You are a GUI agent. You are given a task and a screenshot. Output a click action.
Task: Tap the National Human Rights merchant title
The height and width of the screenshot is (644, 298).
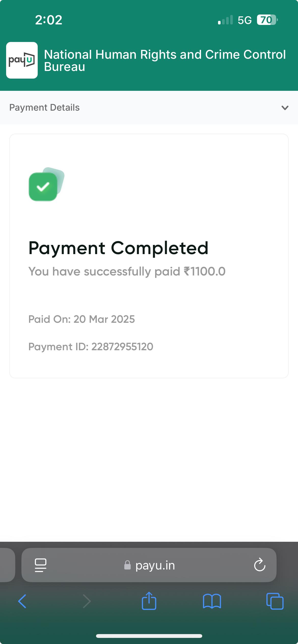pyautogui.click(x=165, y=61)
